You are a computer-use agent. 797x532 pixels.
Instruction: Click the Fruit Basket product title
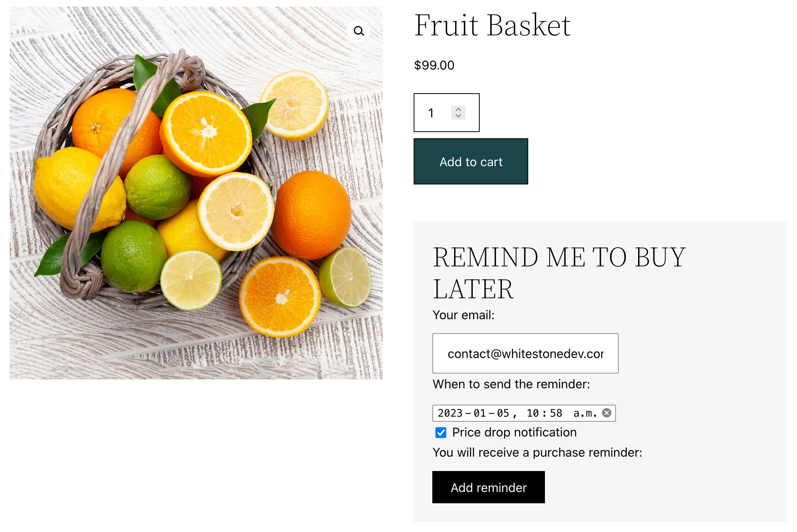492,26
